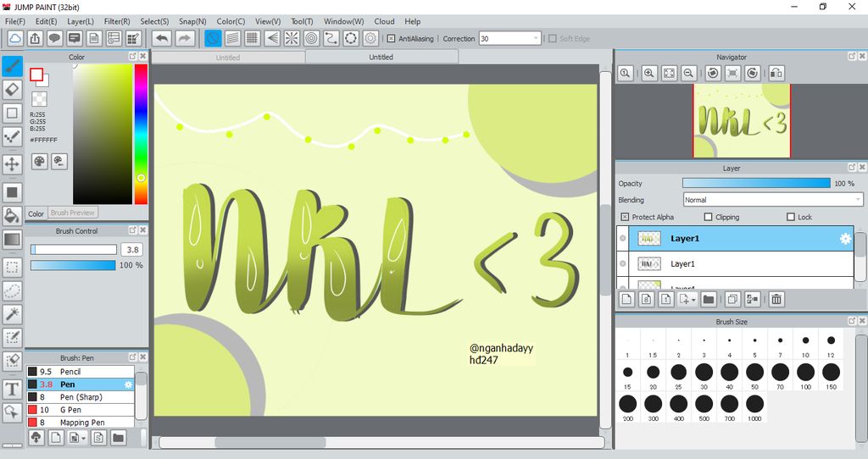This screenshot has height=459, width=868.
Task: Select the Lasso selection tool
Action: coord(12,290)
